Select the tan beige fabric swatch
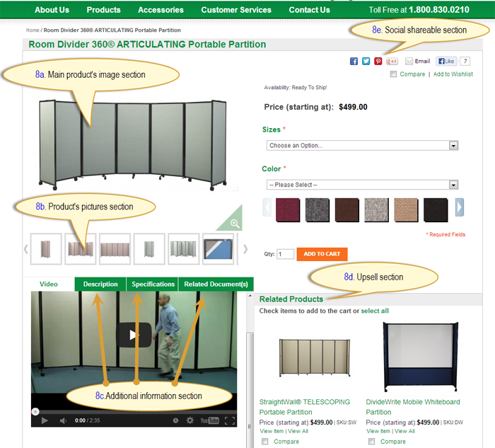Image resolution: width=495 pixels, height=448 pixels. [406, 209]
